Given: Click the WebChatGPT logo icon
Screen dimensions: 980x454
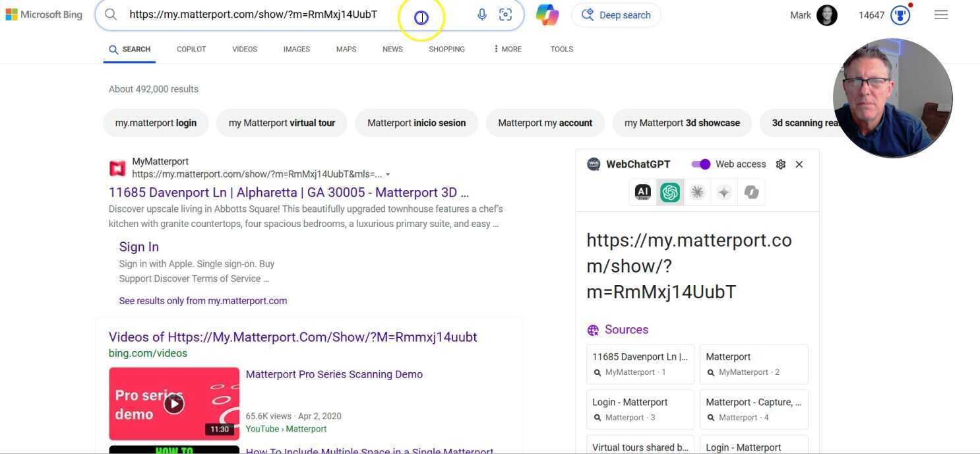Looking at the screenshot, I should tap(594, 164).
